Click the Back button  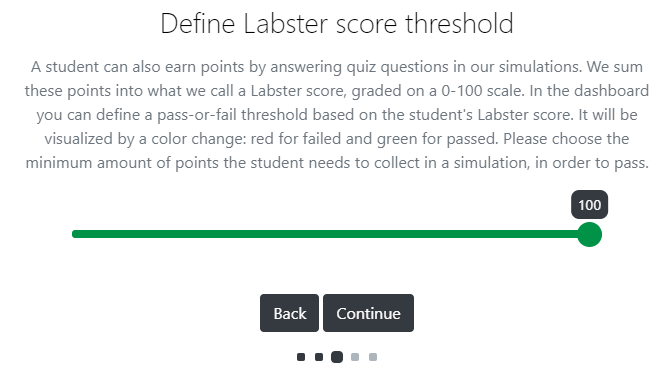coord(289,313)
